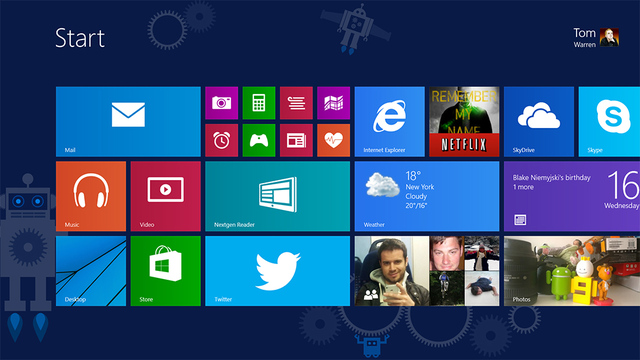Open the Video tile
This screenshot has width=640, height=360.
(166, 196)
